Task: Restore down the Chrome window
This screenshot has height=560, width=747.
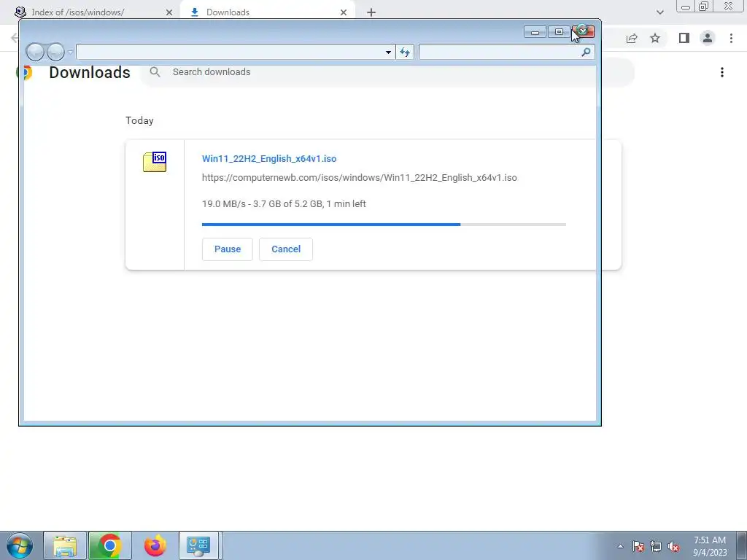Action: [704, 6]
